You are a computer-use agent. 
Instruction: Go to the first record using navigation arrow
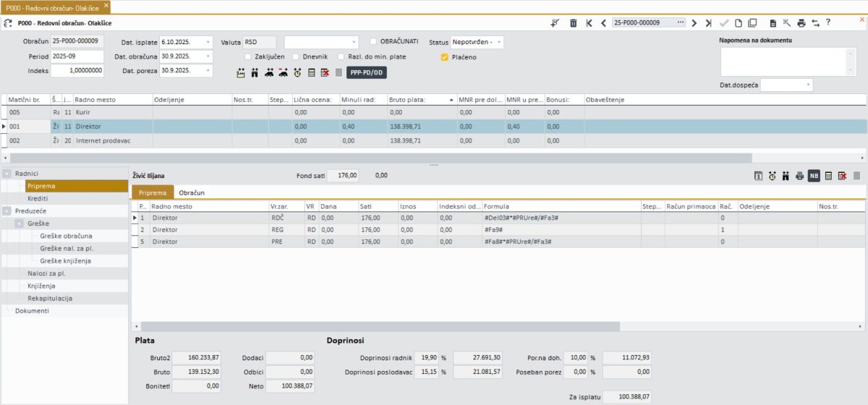pos(589,23)
